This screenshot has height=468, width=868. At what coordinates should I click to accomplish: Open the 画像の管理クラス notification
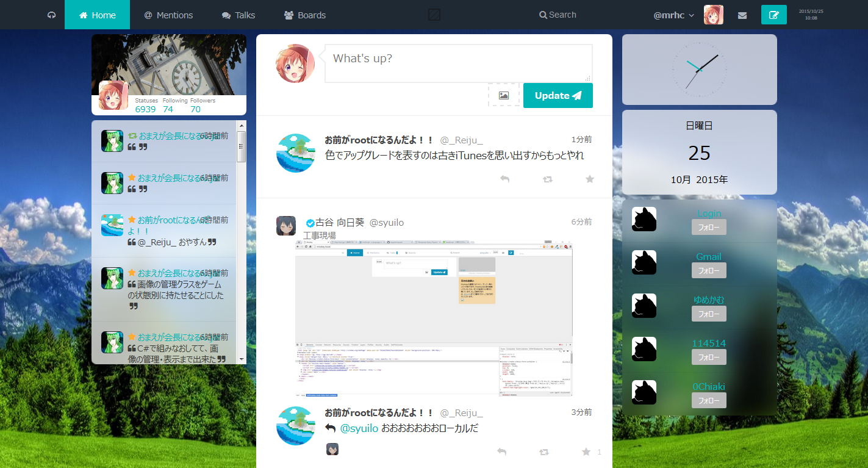163,289
